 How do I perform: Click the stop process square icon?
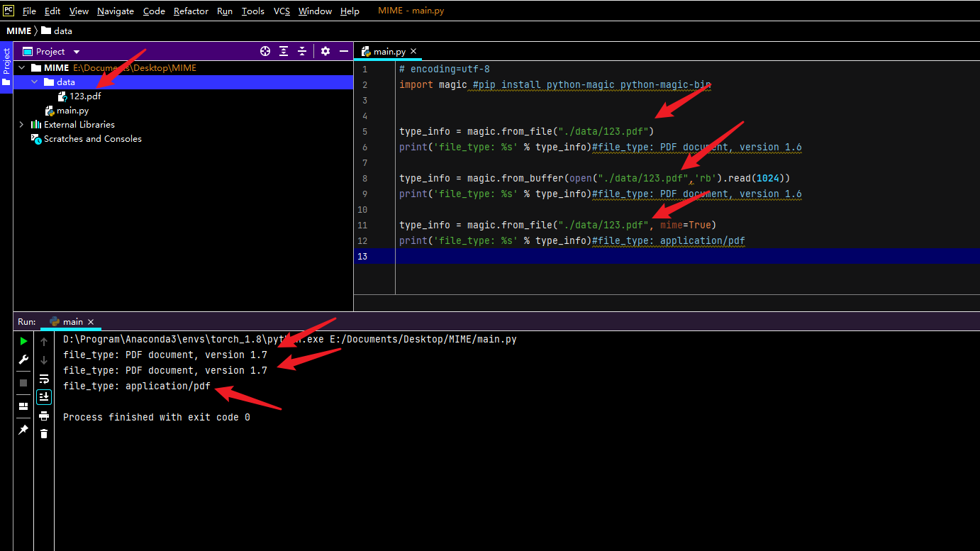[x=23, y=382]
